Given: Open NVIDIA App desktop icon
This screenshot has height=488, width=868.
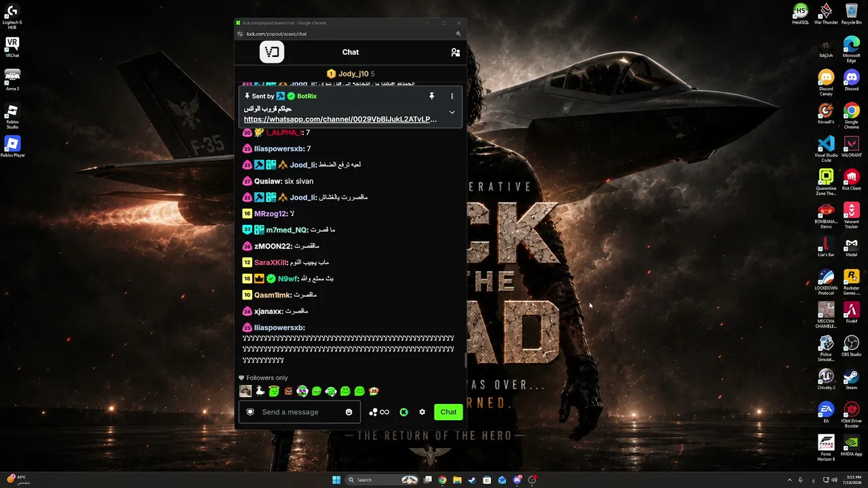Looking at the screenshot, I should click(852, 445).
